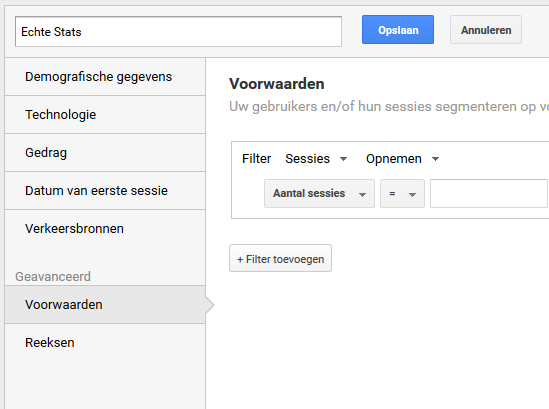Screen dimensions: 549x409
Task: Click the arrow beside the equals sign
Action: 412,195
